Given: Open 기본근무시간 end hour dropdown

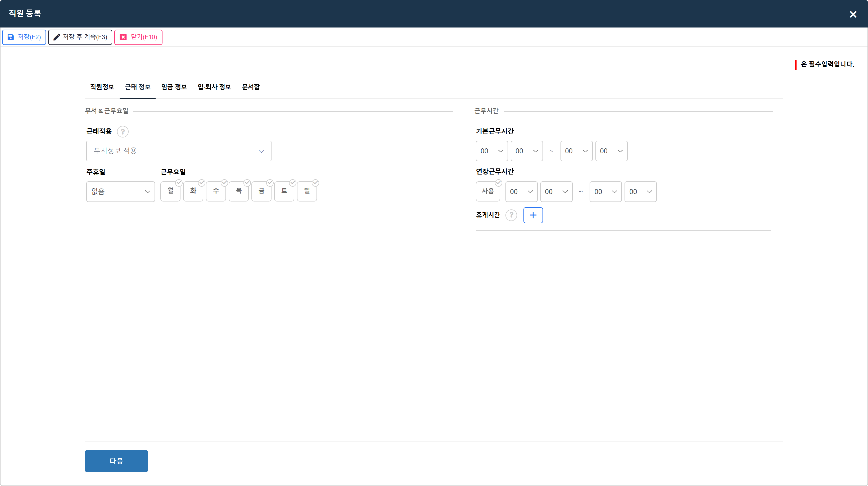Looking at the screenshot, I should point(577,151).
